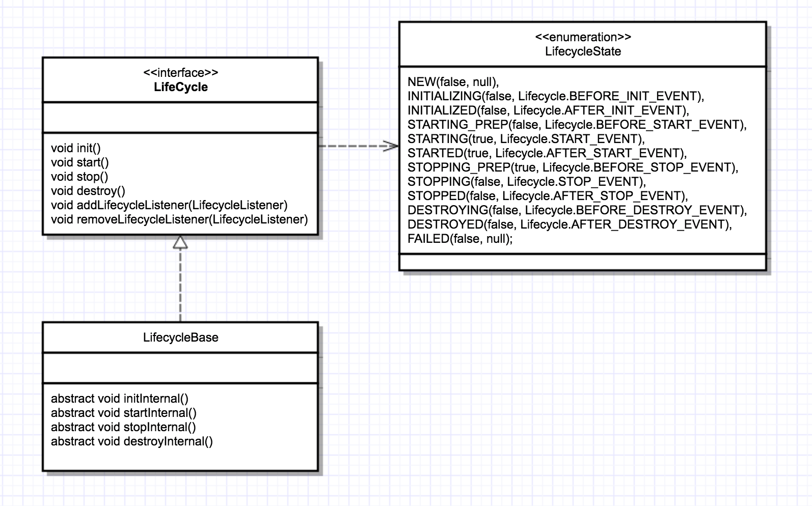Select the vertical dashed line above LifecycleBase

[x=180, y=285]
